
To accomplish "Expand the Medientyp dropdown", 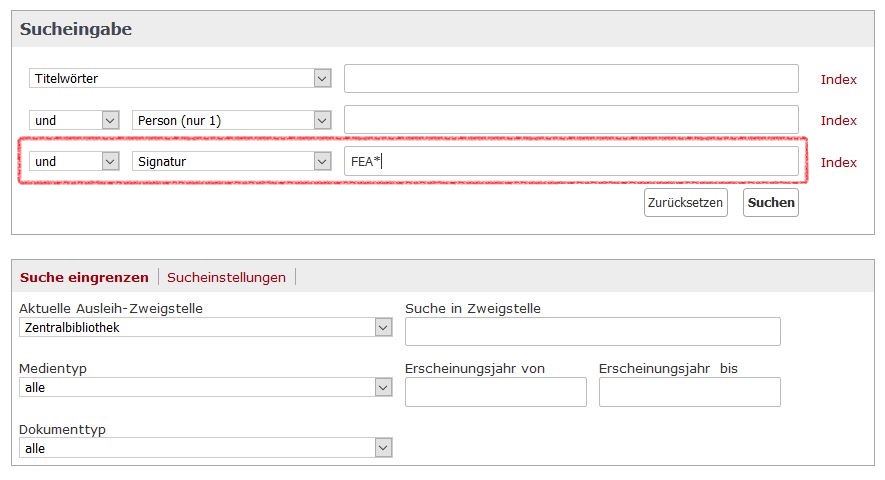I will pyautogui.click(x=205, y=387).
